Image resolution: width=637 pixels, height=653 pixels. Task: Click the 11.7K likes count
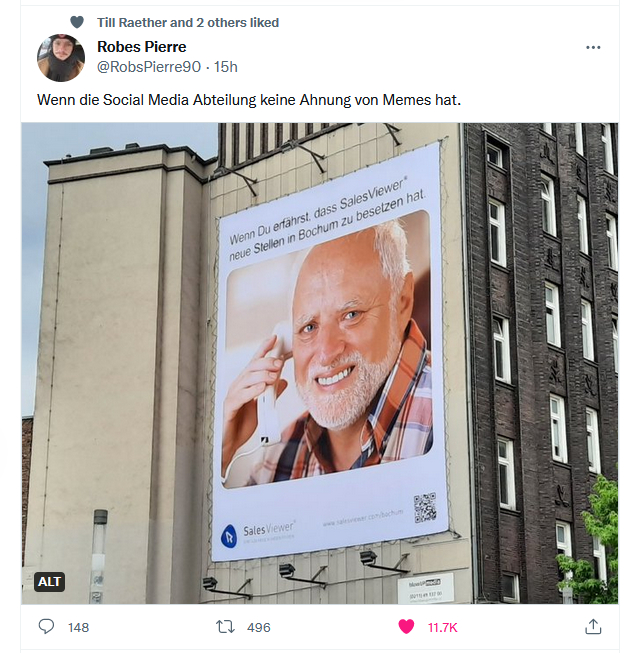(x=443, y=627)
